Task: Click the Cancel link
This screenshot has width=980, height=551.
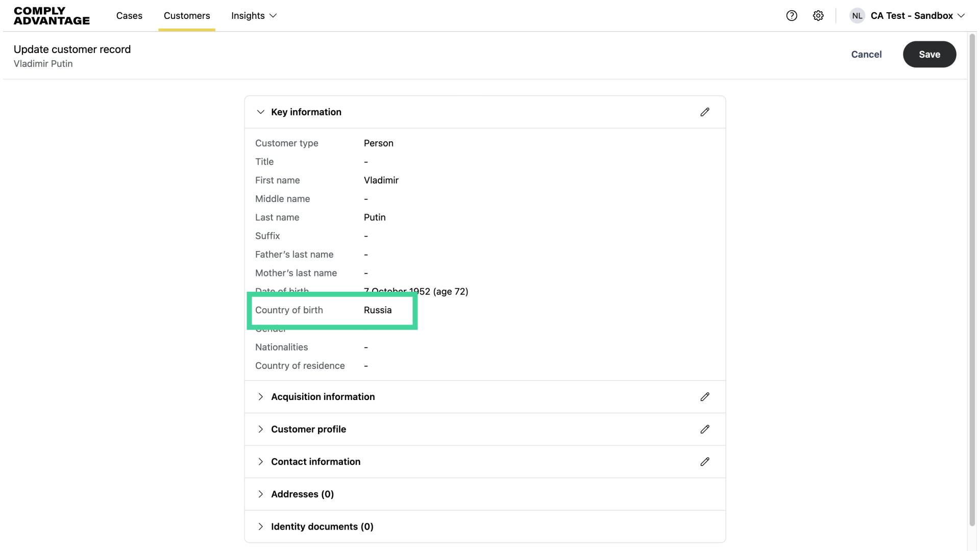Action: (x=866, y=55)
